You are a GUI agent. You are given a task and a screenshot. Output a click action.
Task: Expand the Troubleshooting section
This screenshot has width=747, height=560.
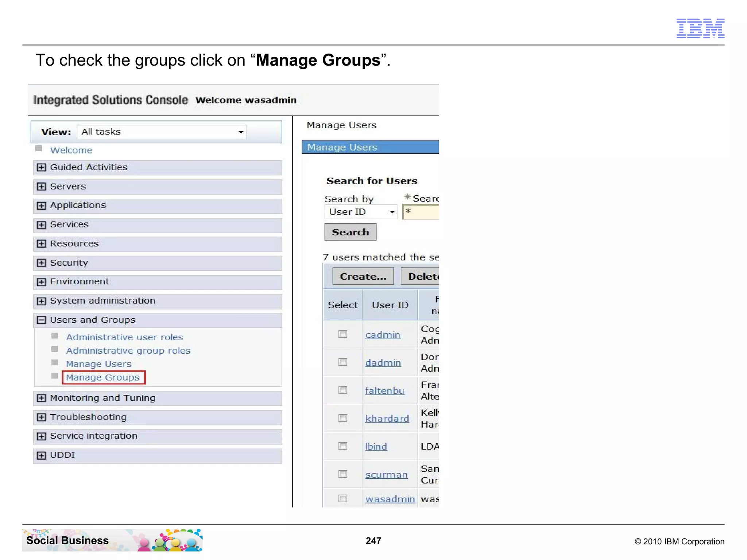(42, 417)
